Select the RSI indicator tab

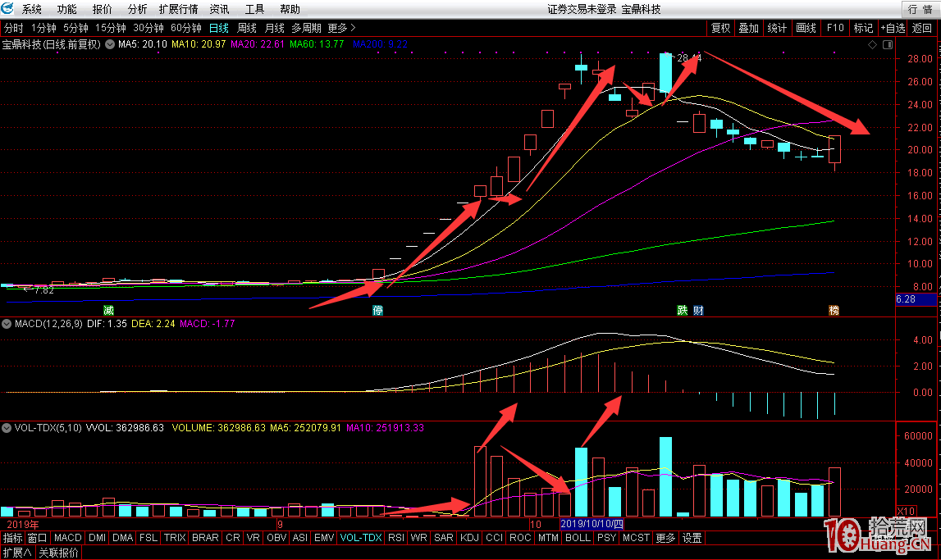[395, 538]
